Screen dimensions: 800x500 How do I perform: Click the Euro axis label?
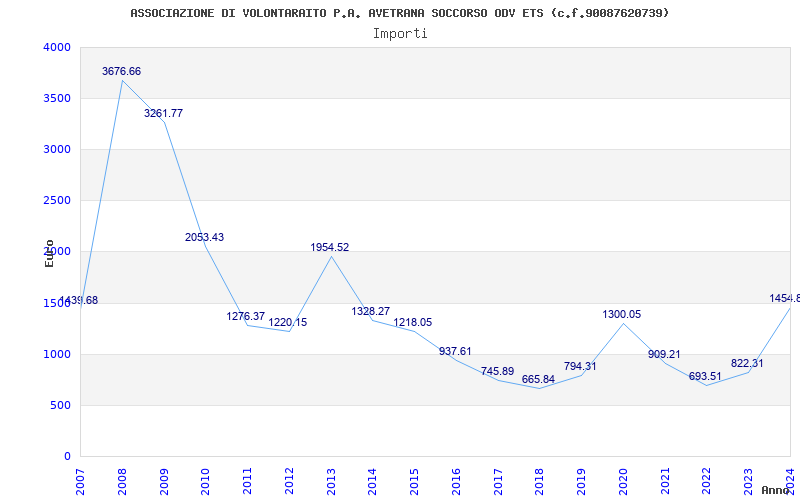pyautogui.click(x=49, y=254)
